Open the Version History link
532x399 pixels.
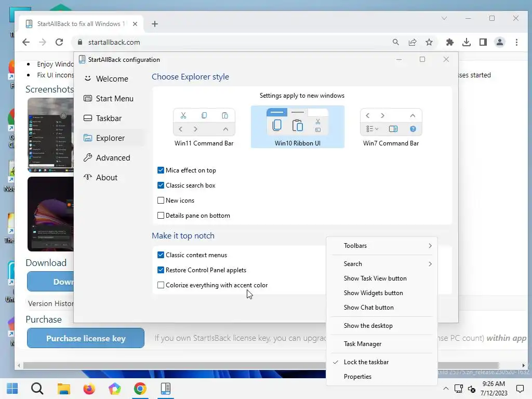(50, 303)
